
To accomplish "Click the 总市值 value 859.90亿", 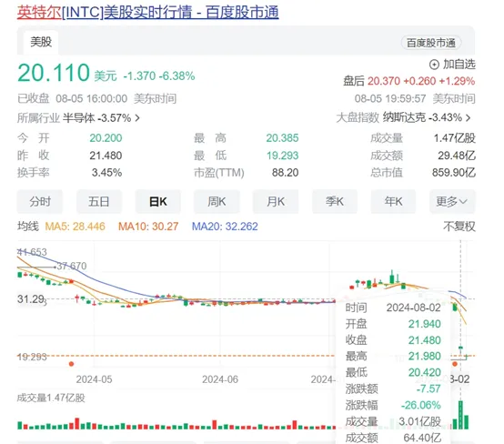I will [x=454, y=173].
